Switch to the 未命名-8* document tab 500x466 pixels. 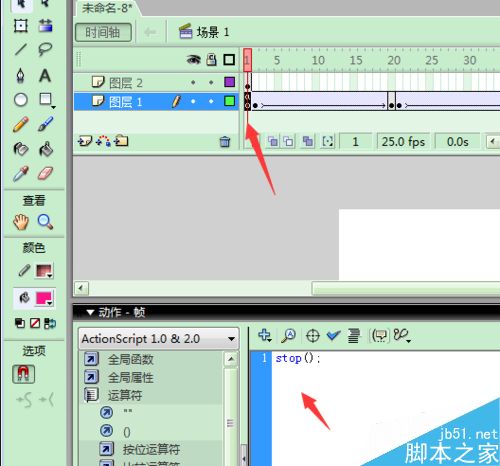(x=107, y=8)
